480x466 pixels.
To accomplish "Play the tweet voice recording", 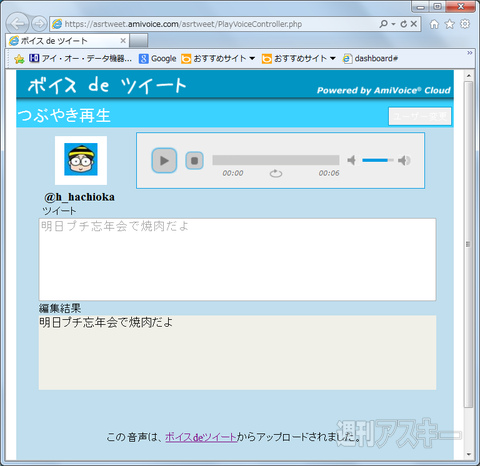I will click(x=164, y=161).
